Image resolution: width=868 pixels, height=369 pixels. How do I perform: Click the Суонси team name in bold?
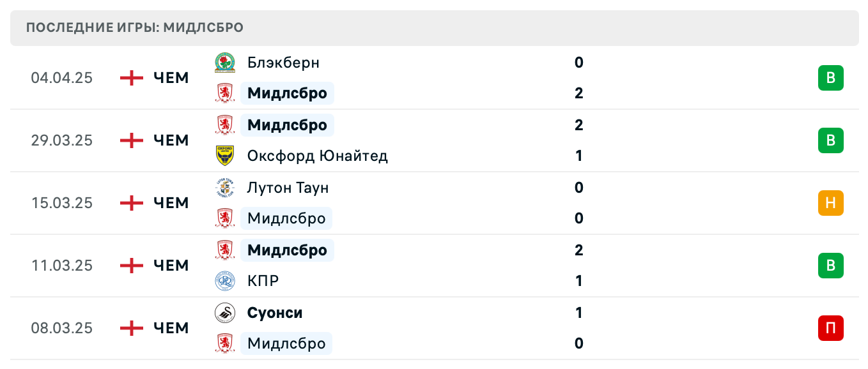(275, 312)
